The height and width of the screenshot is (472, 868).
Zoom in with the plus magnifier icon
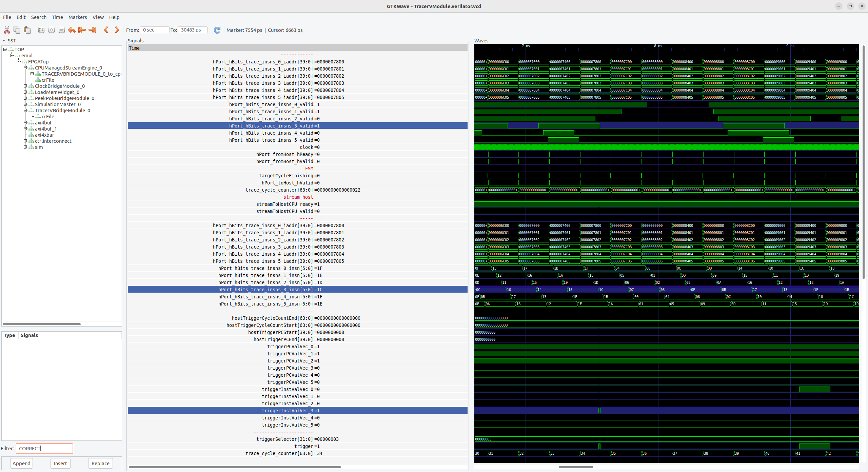[51, 30]
